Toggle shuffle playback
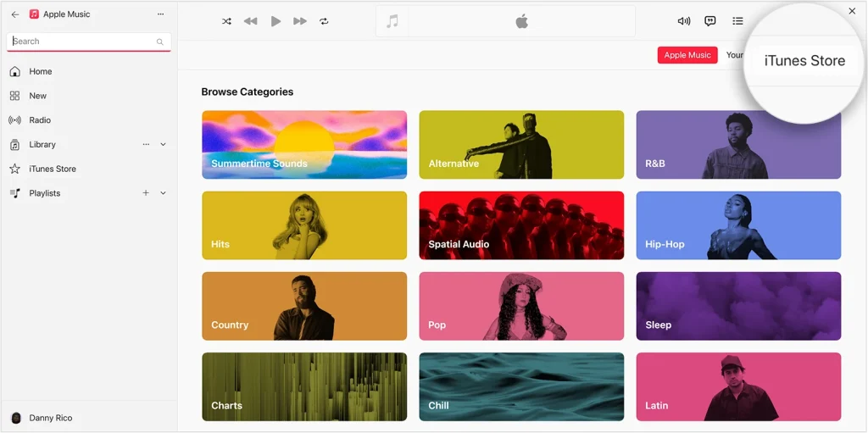This screenshot has height=433, width=868. point(226,21)
